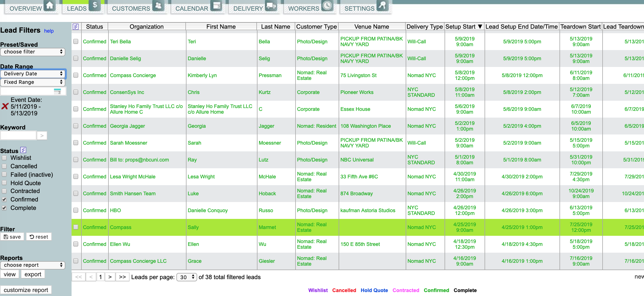This screenshot has height=296, width=644.
Task: Open the choose report dropdown
Action: click(33, 265)
